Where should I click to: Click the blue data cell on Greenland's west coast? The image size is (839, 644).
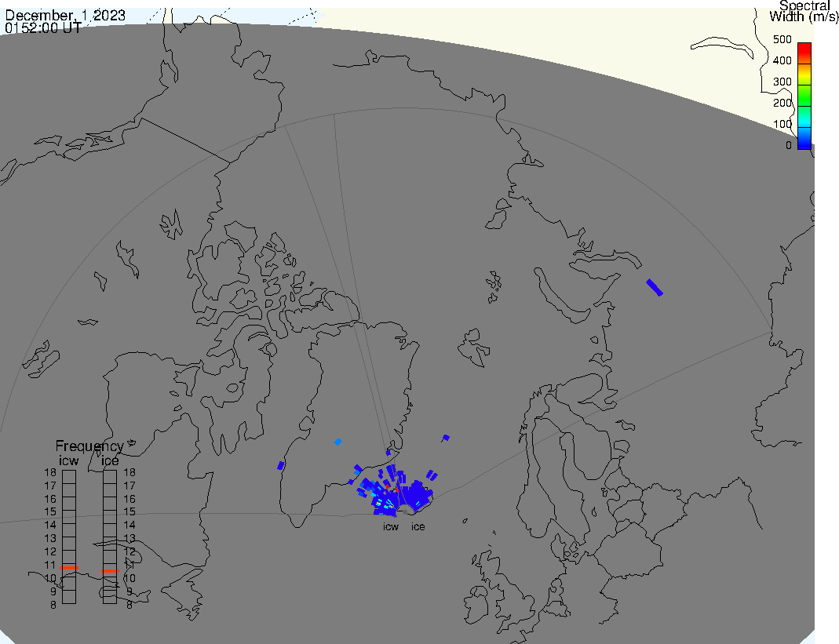[280, 465]
